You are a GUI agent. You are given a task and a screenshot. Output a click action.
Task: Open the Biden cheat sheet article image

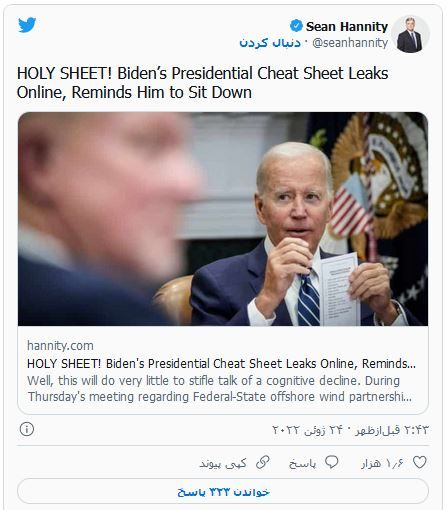[223, 219]
